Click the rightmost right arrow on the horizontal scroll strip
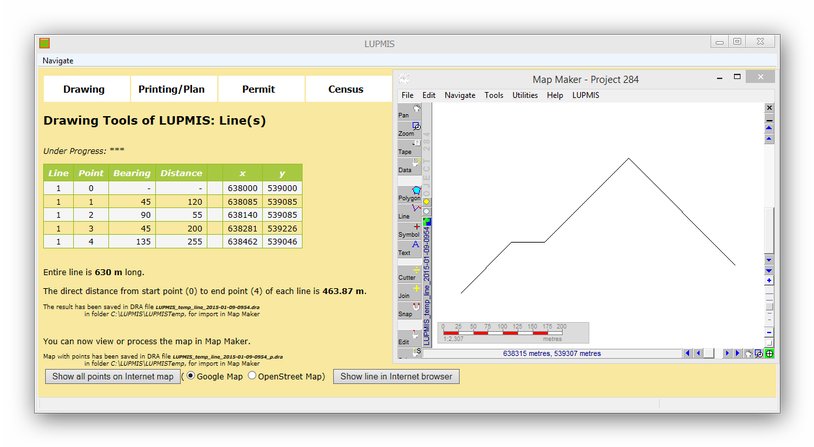 tap(737, 354)
